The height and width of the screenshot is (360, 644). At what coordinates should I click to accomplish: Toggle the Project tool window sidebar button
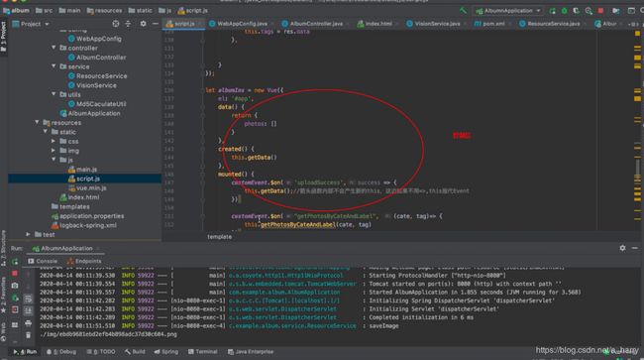(x=4, y=37)
